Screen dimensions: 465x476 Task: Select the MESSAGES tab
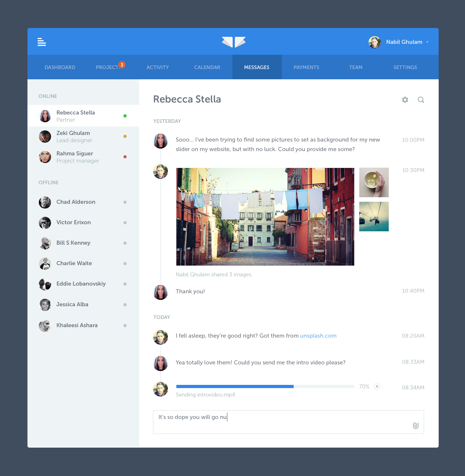point(256,67)
